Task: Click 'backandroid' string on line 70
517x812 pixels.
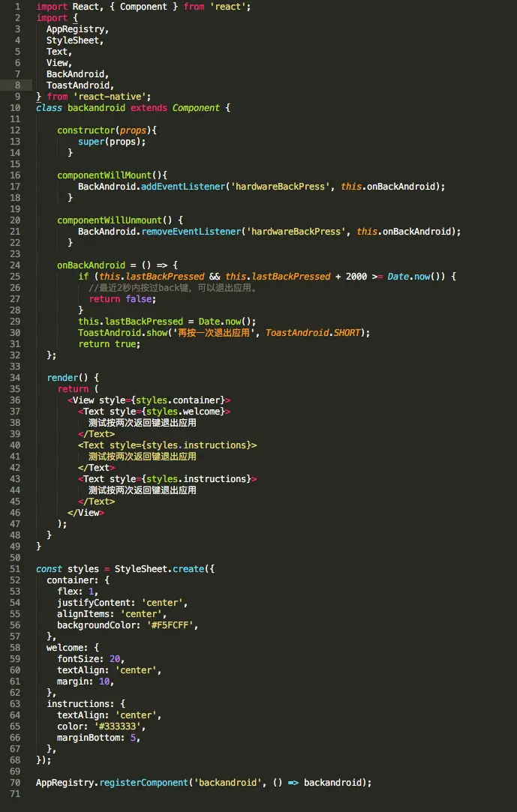Action: click(x=227, y=783)
